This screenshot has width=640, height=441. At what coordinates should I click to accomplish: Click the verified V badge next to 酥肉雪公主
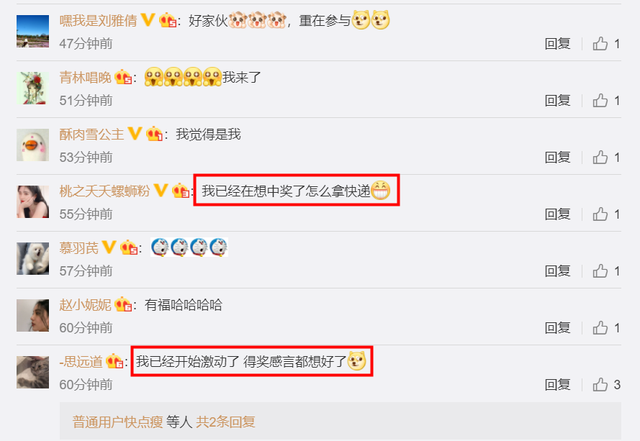click(x=135, y=134)
